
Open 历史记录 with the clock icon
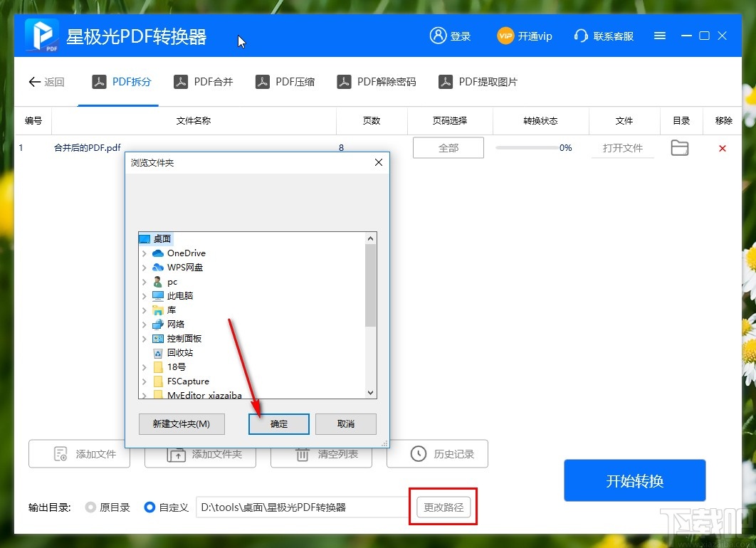click(x=416, y=454)
